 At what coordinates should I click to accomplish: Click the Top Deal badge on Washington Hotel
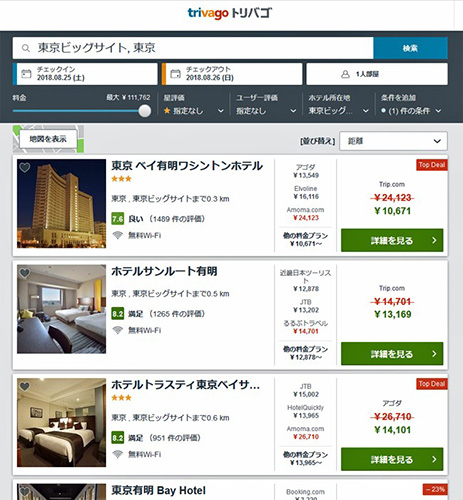pyautogui.click(x=432, y=165)
